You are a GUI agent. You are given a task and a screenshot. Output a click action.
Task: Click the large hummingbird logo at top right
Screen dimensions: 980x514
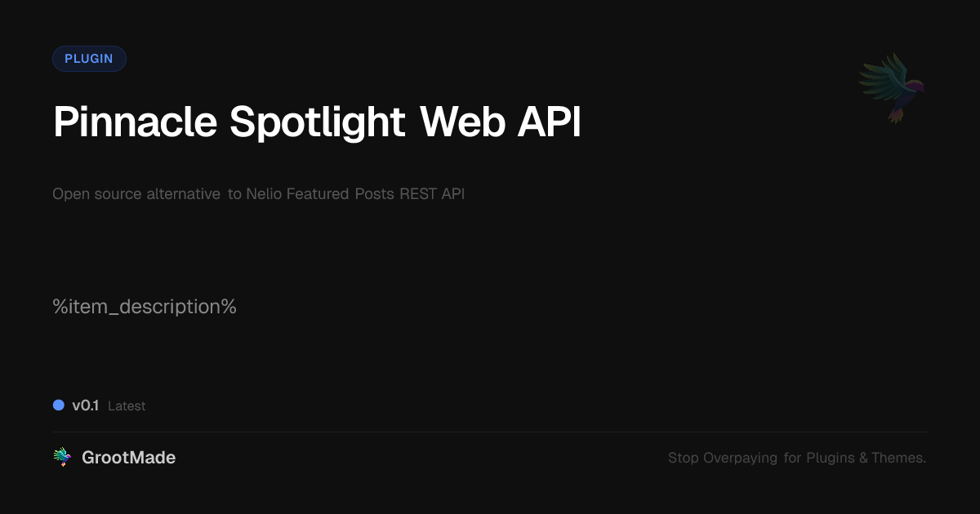click(892, 87)
